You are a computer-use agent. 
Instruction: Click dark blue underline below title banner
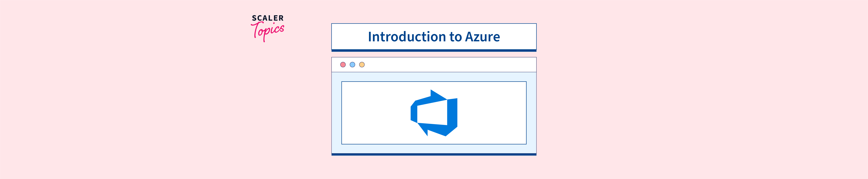[x=434, y=51]
